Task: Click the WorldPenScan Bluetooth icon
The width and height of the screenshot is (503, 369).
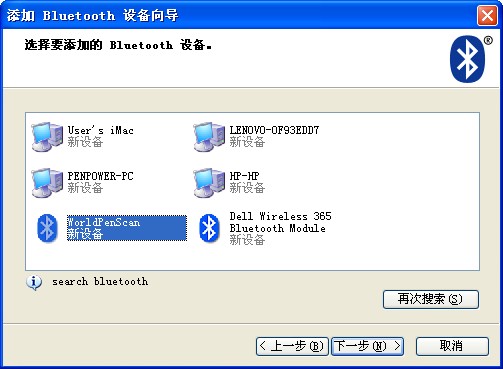Action: point(47,228)
